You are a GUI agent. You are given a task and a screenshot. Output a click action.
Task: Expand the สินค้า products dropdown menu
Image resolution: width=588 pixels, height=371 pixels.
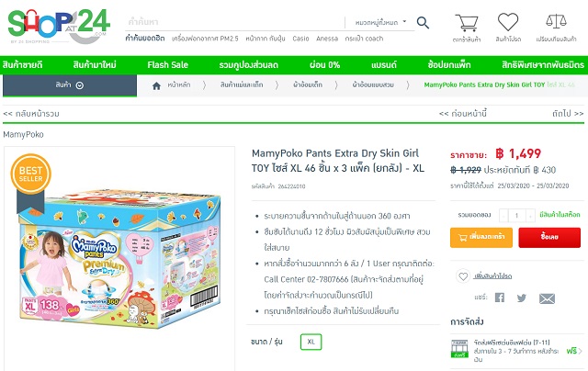click(x=70, y=85)
